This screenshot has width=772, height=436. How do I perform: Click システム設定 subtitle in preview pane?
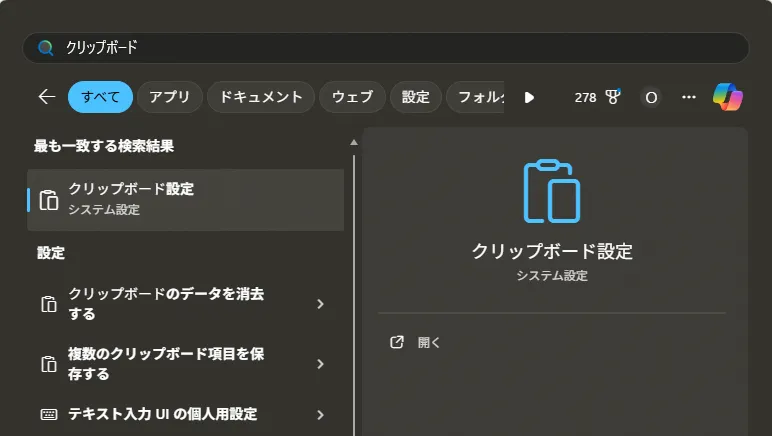coord(552,276)
